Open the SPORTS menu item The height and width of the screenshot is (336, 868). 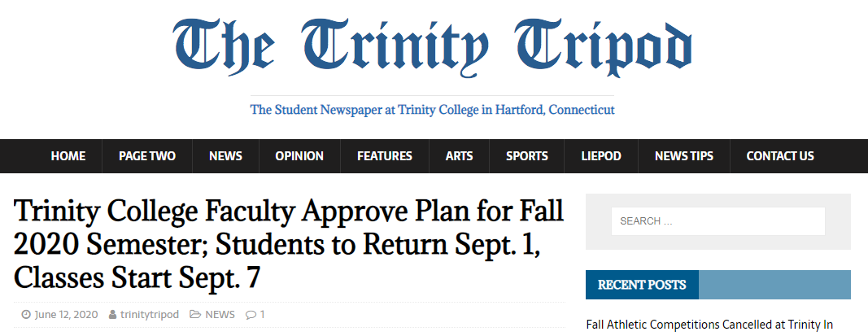[x=527, y=156]
